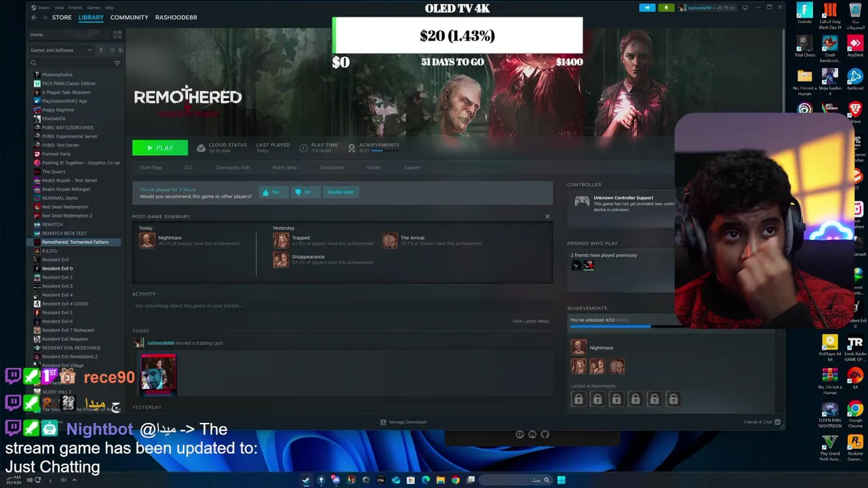The width and height of the screenshot is (868, 488).
Task: Select Phasmophobia in the game list
Action: (x=57, y=75)
